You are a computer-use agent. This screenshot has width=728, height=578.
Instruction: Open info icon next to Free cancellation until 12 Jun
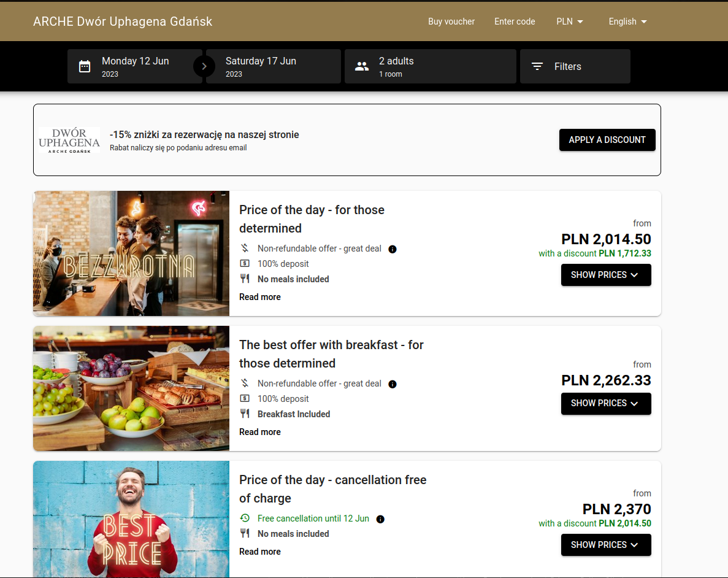380,519
